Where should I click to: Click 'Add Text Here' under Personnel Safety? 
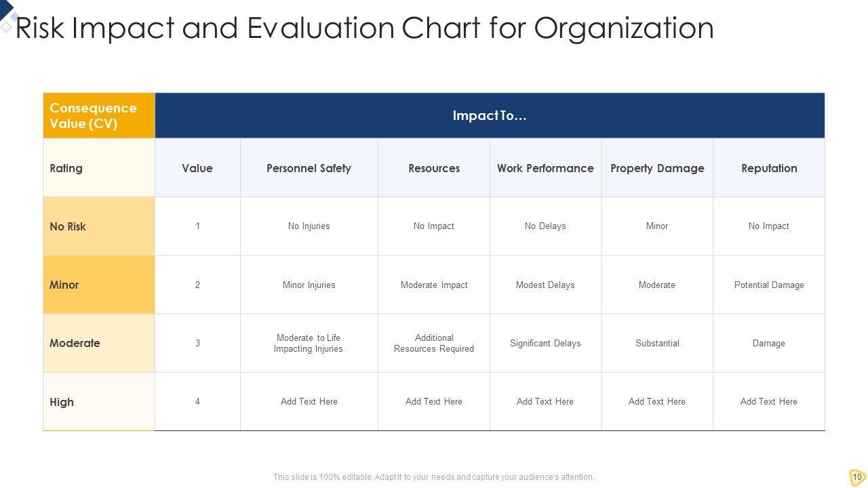pos(309,402)
